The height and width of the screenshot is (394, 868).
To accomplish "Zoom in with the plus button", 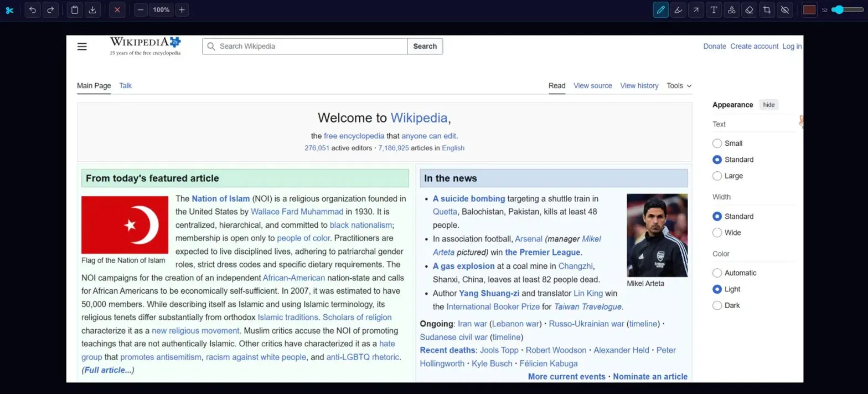I will coord(182,10).
